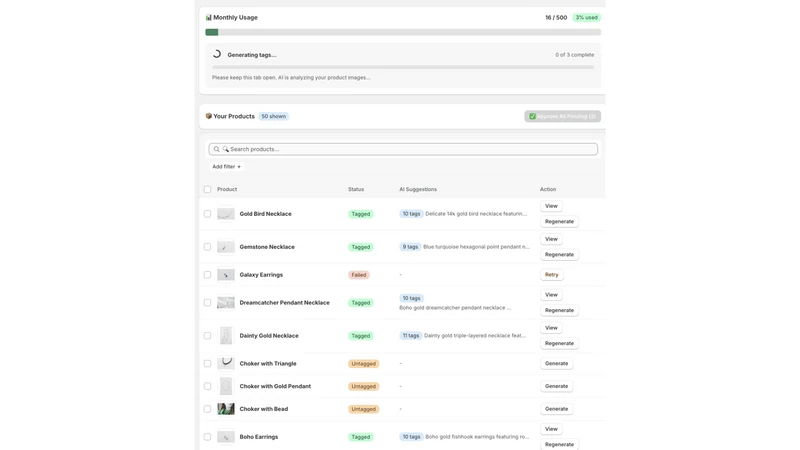This screenshot has height=450, width=800.
Task: Click the Failed status on Galaxy Earrings
Action: tap(359, 275)
